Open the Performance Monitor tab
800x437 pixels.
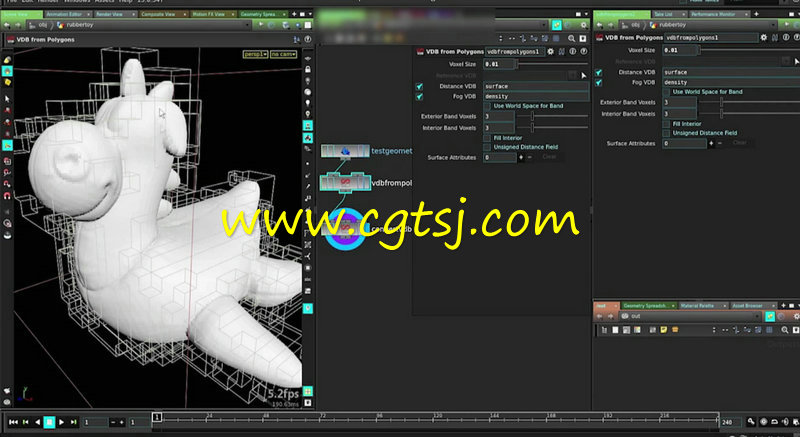click(718, 14)
